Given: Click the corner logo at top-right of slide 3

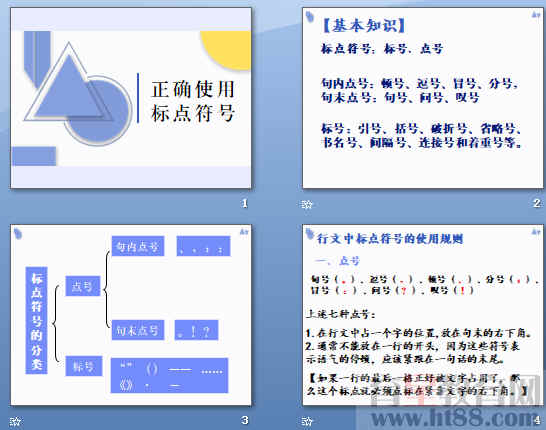Looking at the screenshot, I should [244, 232].
